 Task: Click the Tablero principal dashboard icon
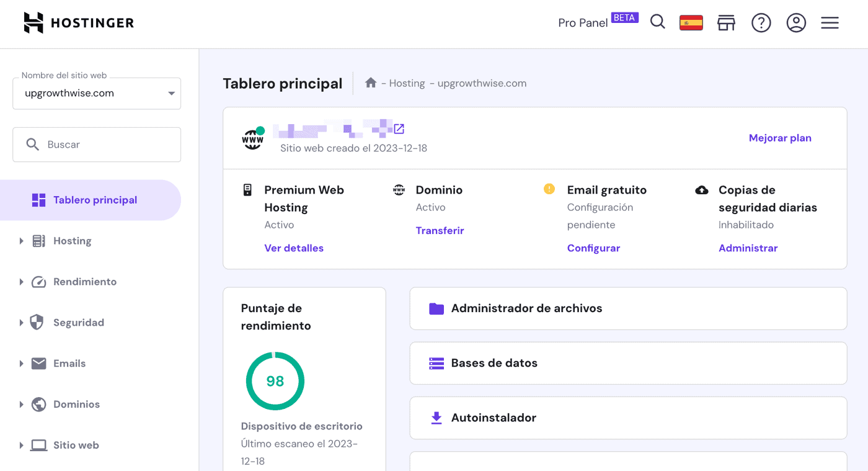pyautogui.click(x=38, y=200)
